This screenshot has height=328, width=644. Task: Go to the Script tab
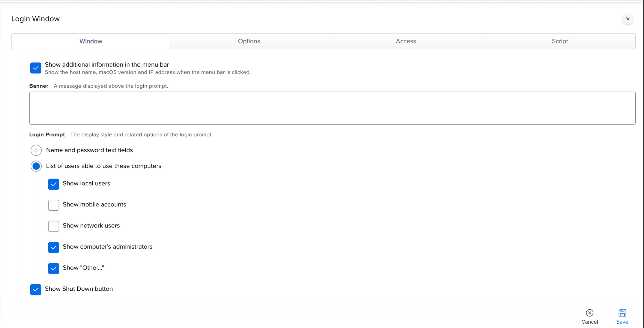(560, 41)
